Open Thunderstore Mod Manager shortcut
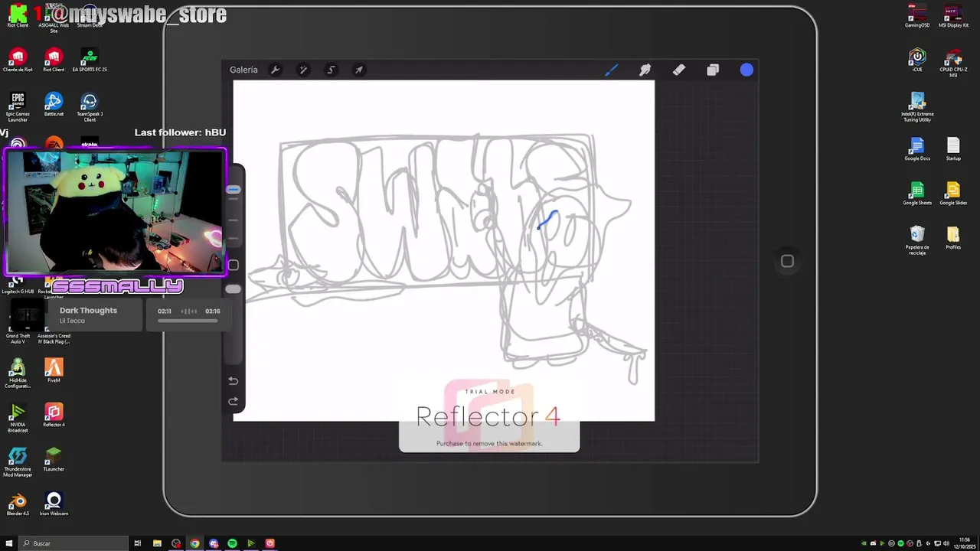 tap(18, 462)
